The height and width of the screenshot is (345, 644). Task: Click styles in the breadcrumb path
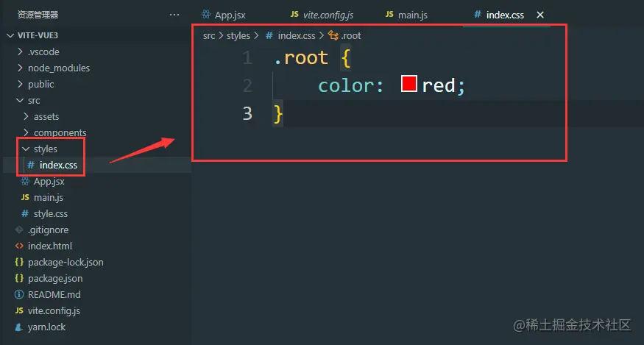coord(238,36)
